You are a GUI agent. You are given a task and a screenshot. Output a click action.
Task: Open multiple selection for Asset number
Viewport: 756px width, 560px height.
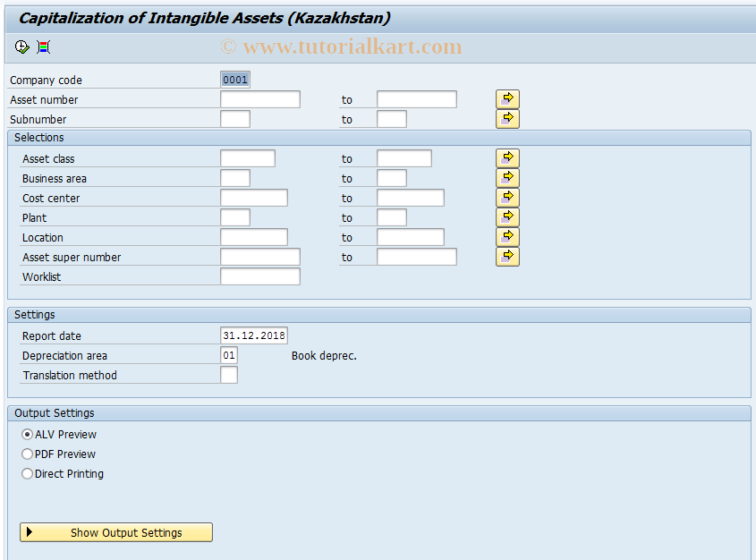(x=507, y=99)
